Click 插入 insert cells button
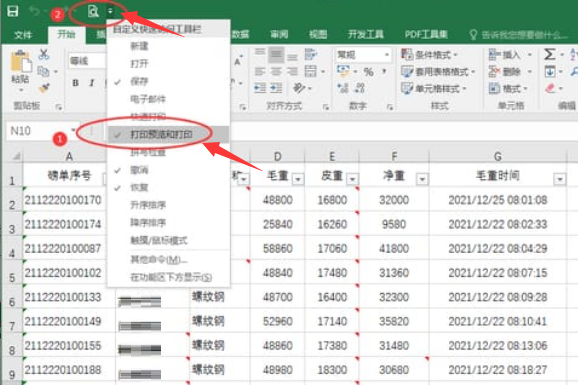 click(510, 55)
